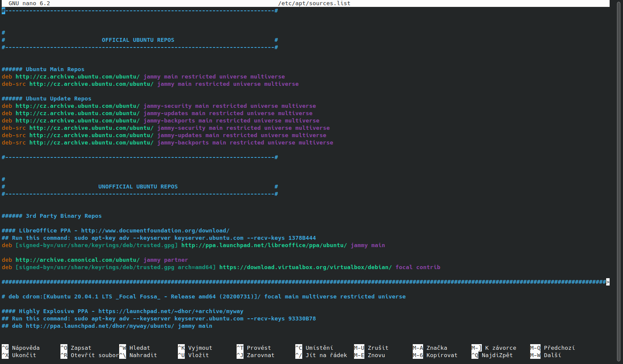Place cursor on the commented dhor/myway deb line
Image resolution: width=623 pixels, height=364 pixels.
(107, 326)
